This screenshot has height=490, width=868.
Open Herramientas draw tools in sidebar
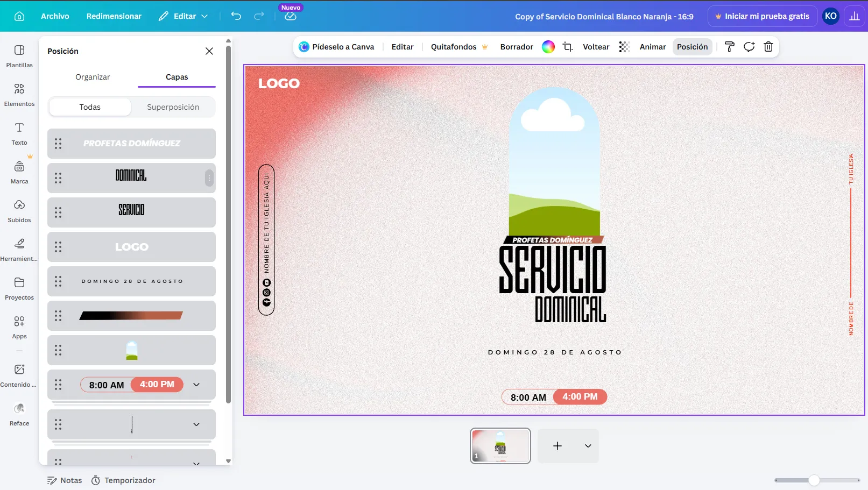pyautogui.click(x=19, y=250)
